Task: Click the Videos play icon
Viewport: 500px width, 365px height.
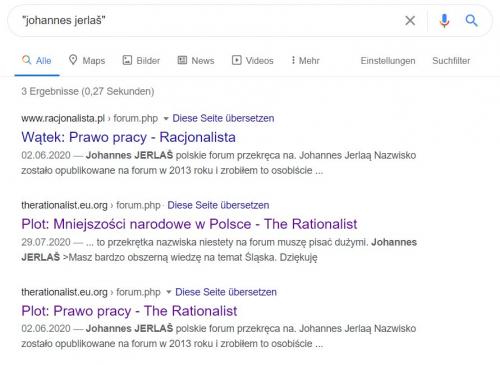Action: coord(237,60)
